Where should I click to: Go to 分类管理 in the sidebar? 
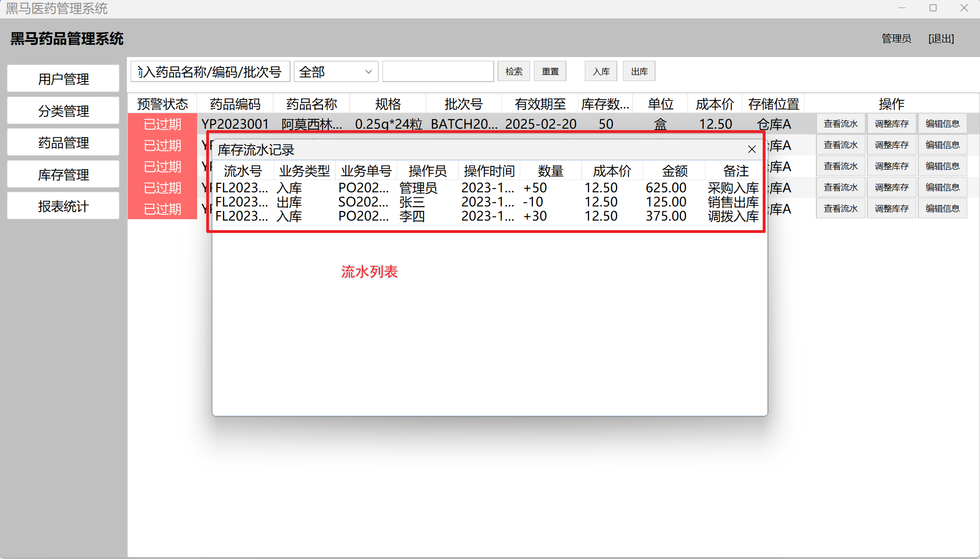pos(63,111)
